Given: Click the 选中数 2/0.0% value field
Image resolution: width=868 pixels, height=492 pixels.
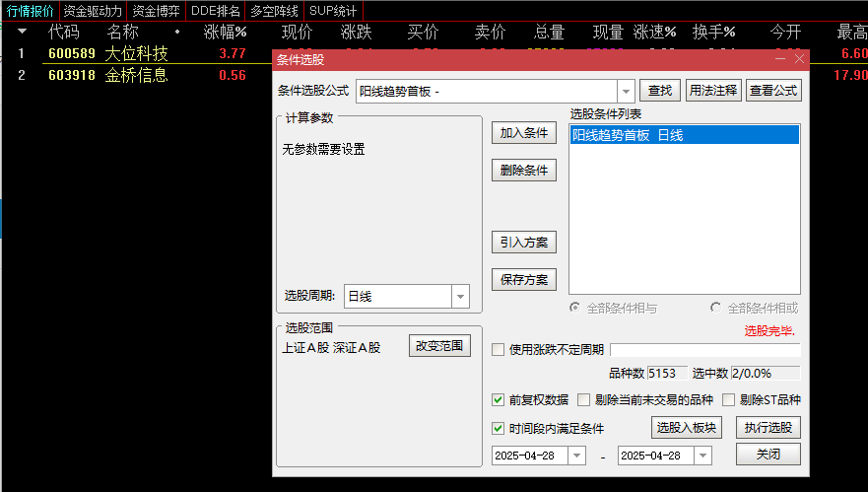Looking at the screenshot, I should (x=766, y=374).
